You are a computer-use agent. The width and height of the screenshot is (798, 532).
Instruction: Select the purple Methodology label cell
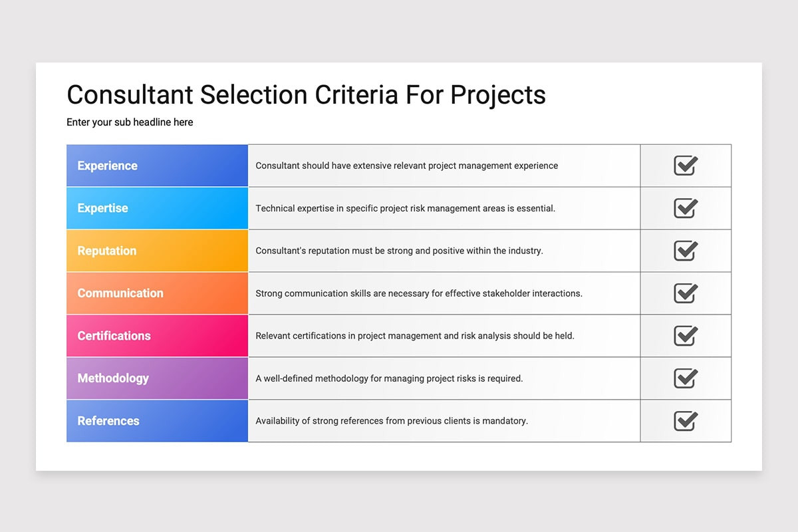pos(157,378)
